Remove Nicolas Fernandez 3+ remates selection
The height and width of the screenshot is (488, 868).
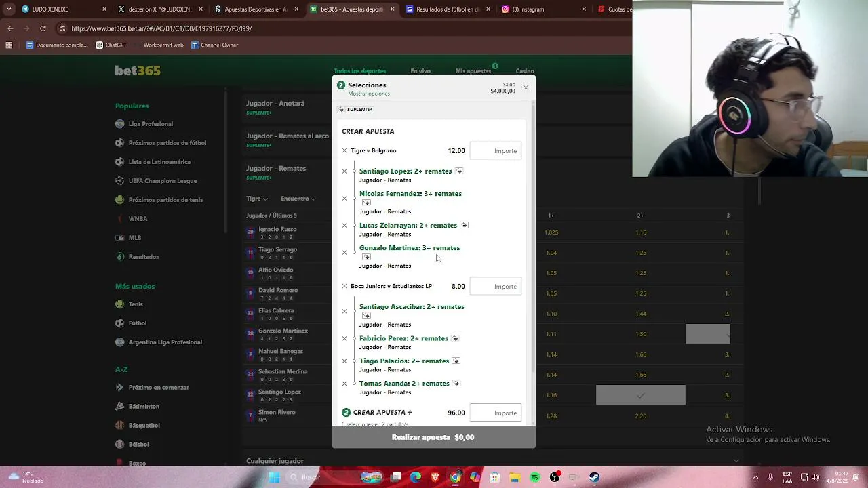(x=344, y=199)
